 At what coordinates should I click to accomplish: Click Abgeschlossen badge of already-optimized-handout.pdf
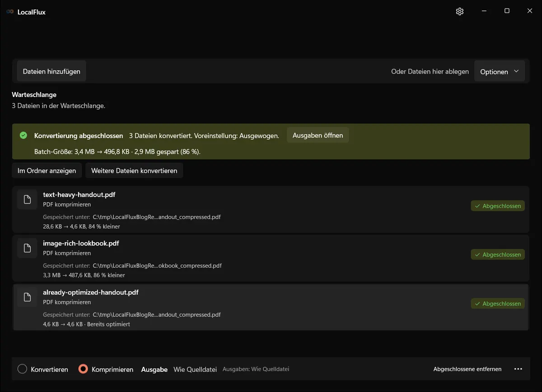tap(498, 304)
